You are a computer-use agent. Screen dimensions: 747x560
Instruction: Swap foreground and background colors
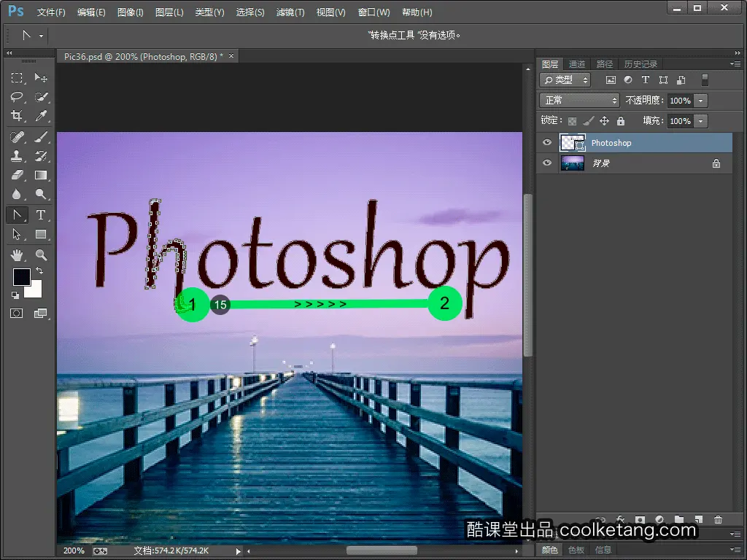tap(39, 271)
